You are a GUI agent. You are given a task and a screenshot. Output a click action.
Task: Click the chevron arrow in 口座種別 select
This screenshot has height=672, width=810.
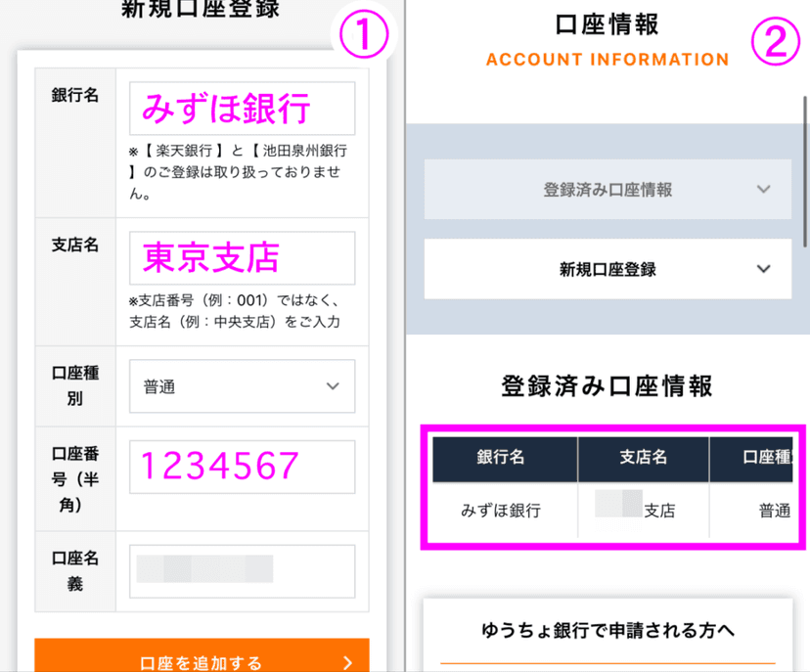click(333, 386)
